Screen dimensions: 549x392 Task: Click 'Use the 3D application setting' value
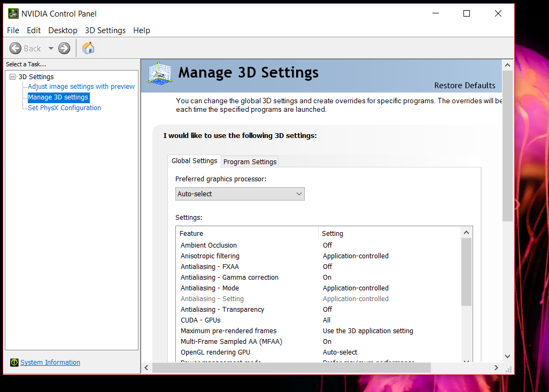pos(368,330)
